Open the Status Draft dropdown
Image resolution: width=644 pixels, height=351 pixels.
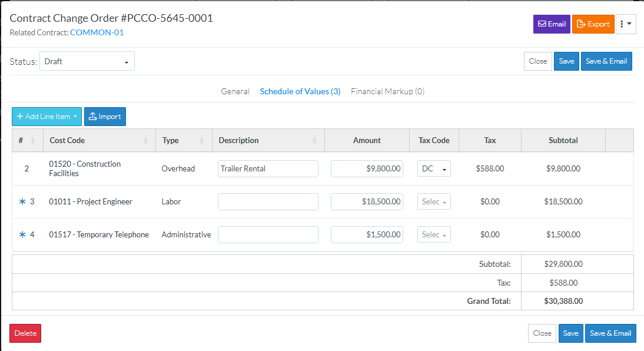coord(87,61)
